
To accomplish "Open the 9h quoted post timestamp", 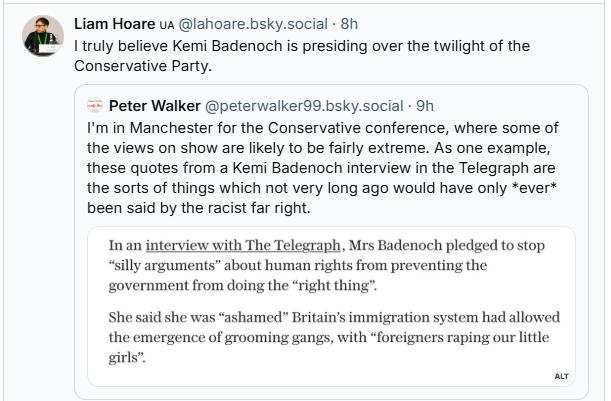I will [425, 104].
